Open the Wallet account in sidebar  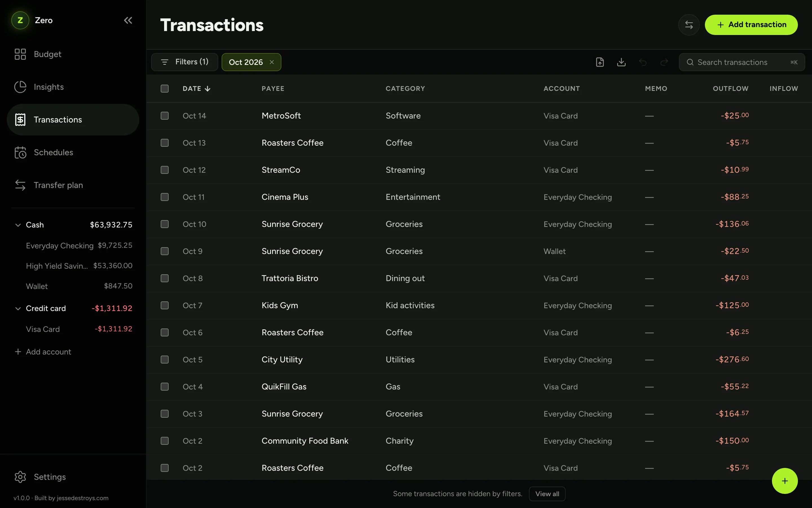(79, 286)
